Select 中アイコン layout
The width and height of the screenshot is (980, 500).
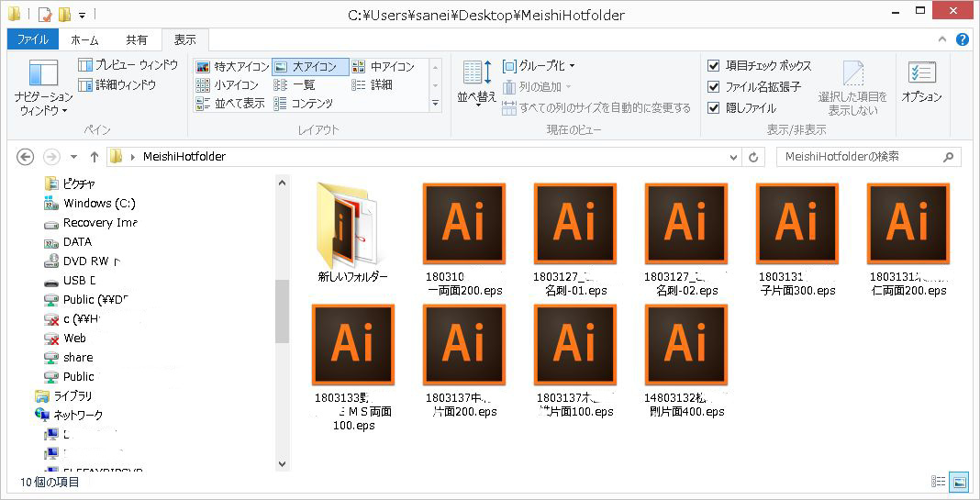pos(384,66)
